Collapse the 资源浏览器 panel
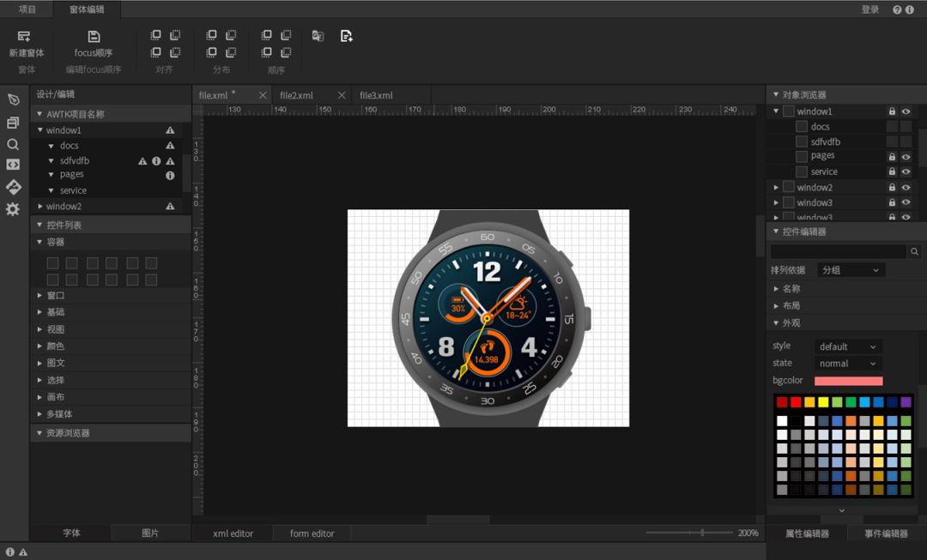The width and height of the screenshot is (927, 560). coord(39,433)
